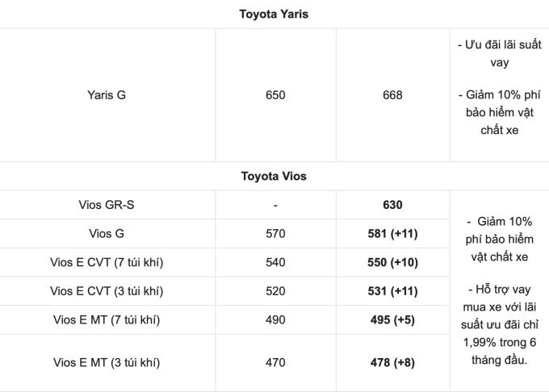Click the 478 (+8) price cell
Image resolution: width=549 pixels, height=392 pixels.
(x=392, y=363)
